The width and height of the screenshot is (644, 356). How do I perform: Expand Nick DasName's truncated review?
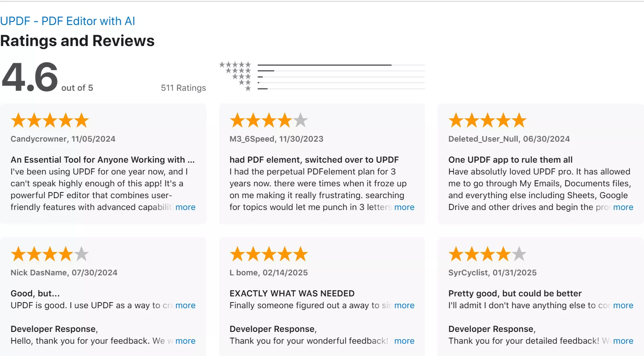pyautogui.click(x=185, y=305)
